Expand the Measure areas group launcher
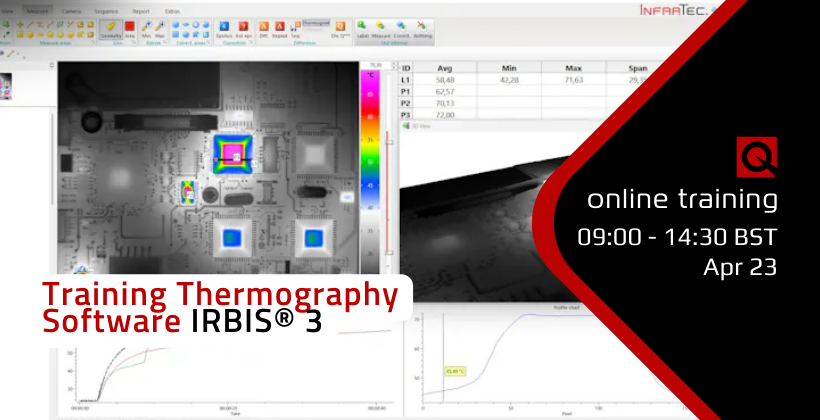Viewport: 820px width, 420px height. [93, 43]
